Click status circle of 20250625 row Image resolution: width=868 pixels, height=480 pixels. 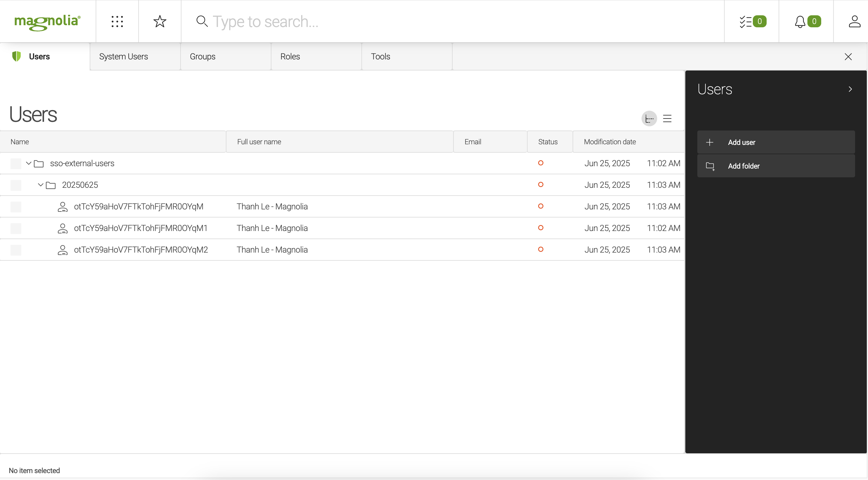point(540,184)
